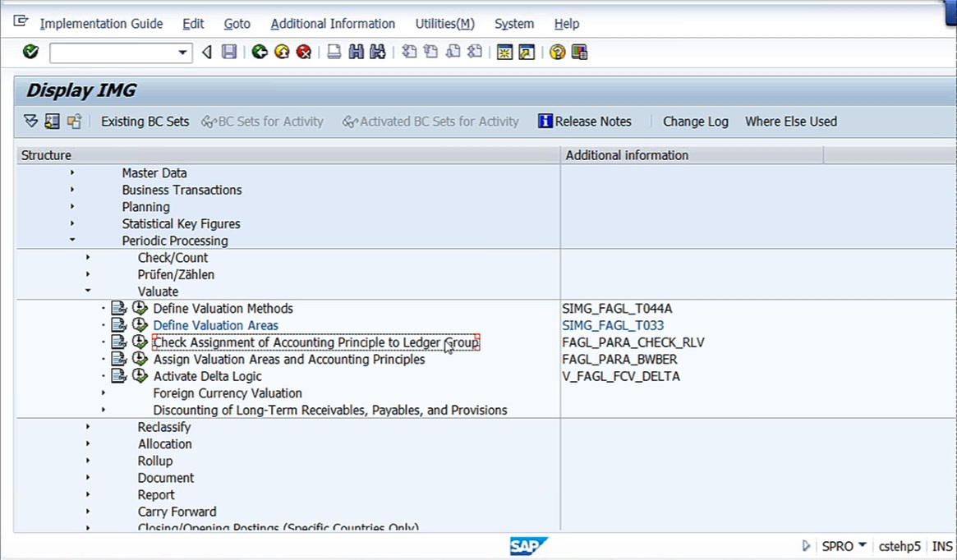The image size is (957, 560).
Task: Click the Save diskette icon
Action: click(x=229, y=52)
